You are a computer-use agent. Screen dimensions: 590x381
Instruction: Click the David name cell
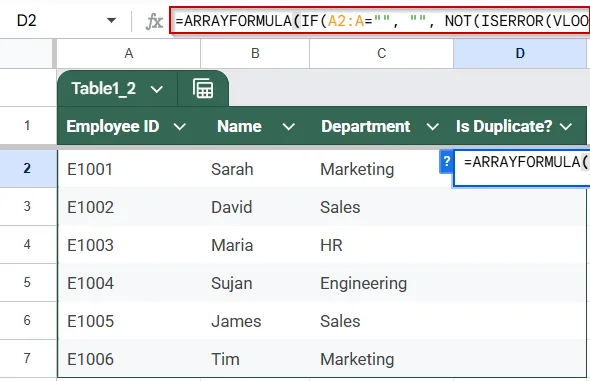pos(255,207)
